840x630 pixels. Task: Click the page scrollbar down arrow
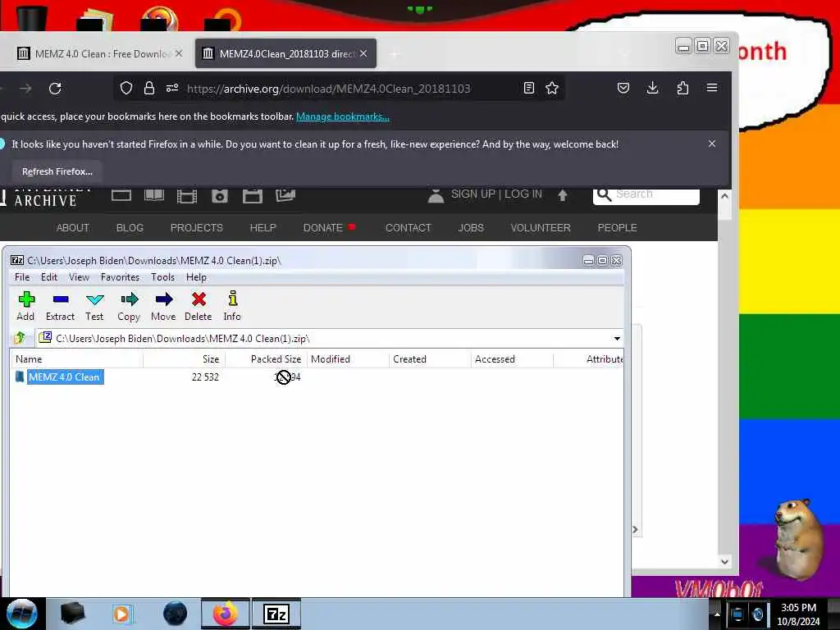(724, 561)
